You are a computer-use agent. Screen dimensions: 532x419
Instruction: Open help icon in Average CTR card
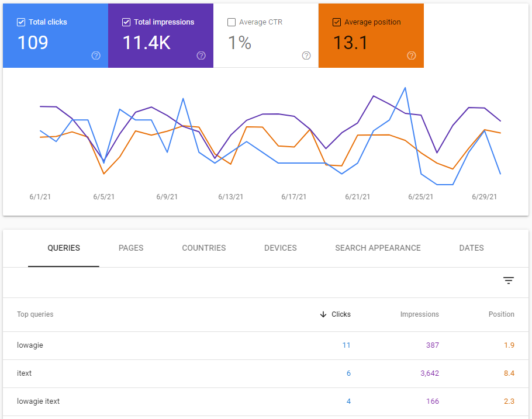point(306,56)
